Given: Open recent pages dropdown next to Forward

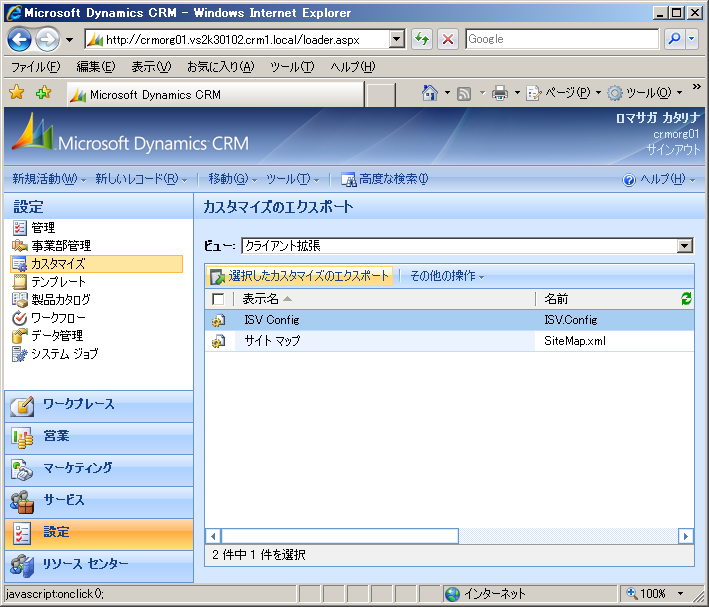Looking at the screenshot, I should click(69, 40).
